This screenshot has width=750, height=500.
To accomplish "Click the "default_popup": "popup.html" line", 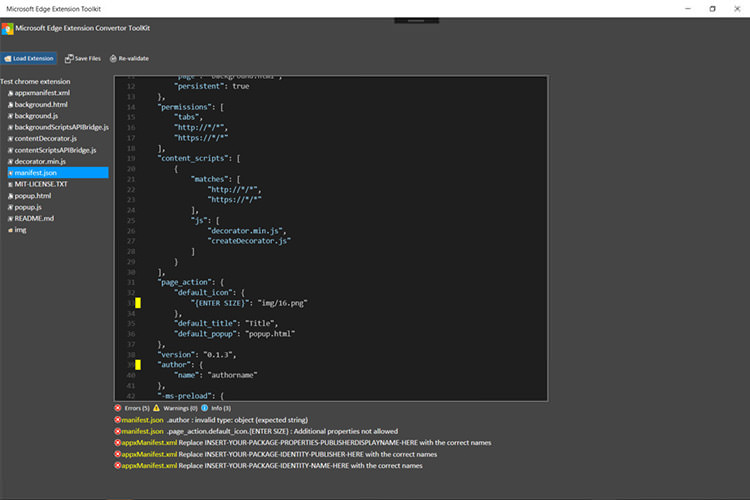I will pos(234,334).
